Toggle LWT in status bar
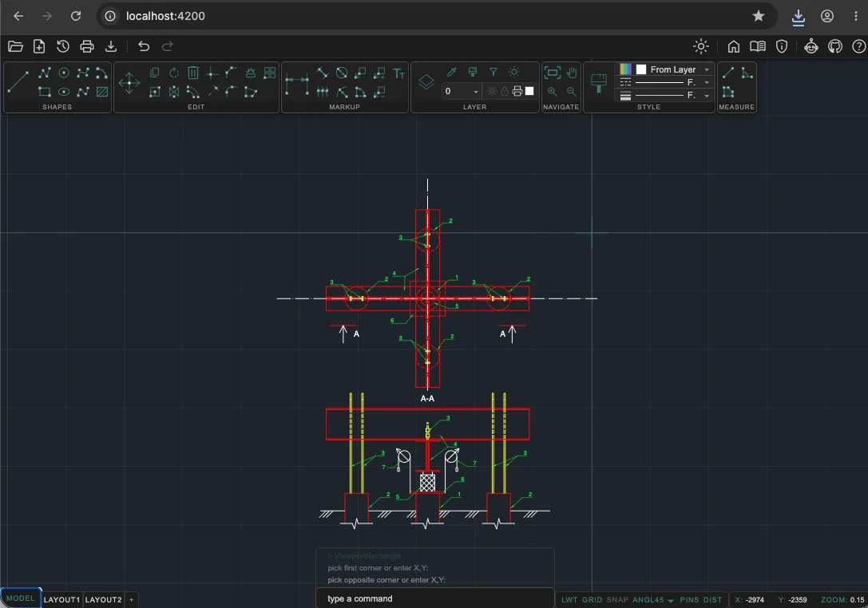This screenshot has height=608, width=868. 569,600
